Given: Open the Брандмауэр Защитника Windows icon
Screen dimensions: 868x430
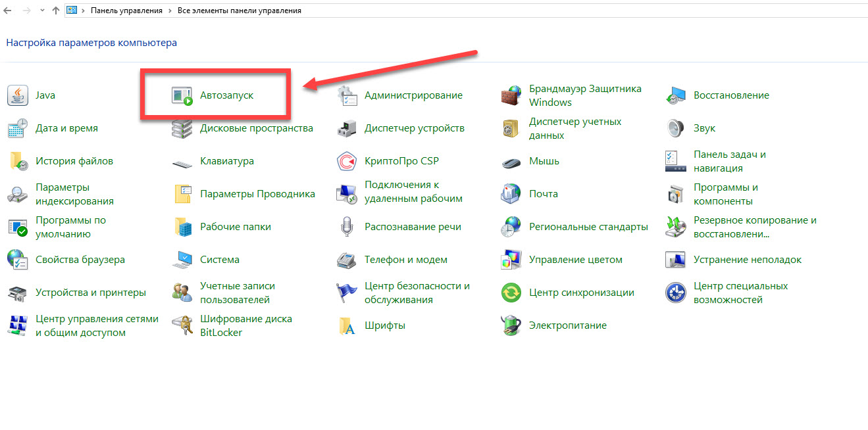Looking at the screenshot, I should 511,95.
